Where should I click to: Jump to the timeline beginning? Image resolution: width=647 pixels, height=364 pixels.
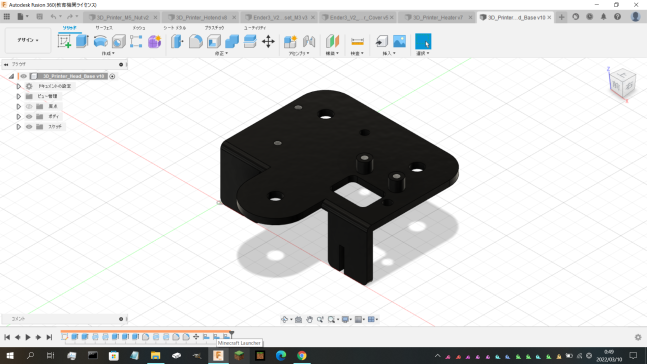7,337
